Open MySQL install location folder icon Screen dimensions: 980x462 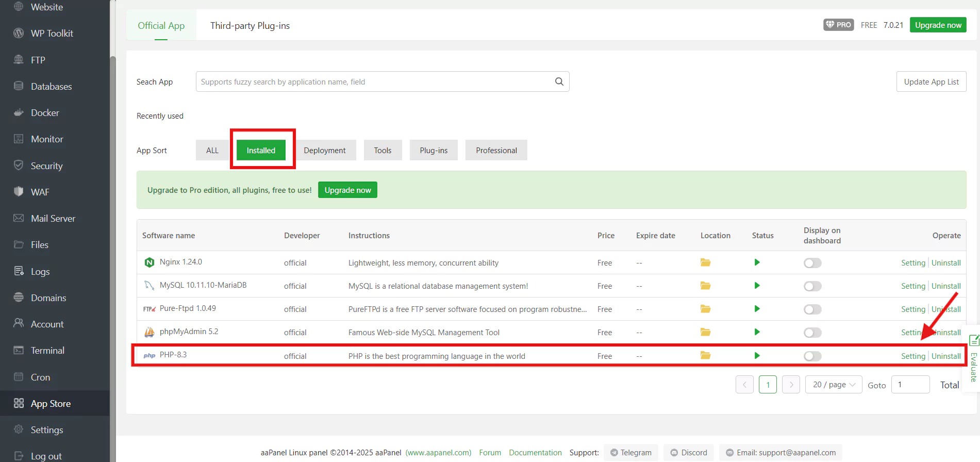[x=705, y=286]
